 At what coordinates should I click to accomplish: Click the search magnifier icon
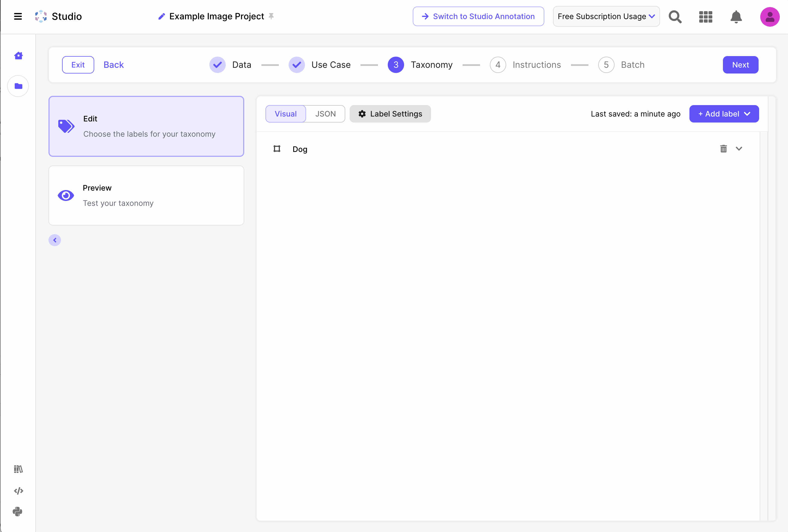point(675,17)
